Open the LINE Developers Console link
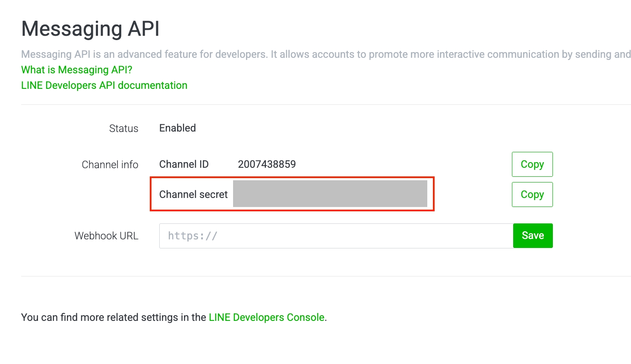 pyautogui.click(x=266, y=317)
